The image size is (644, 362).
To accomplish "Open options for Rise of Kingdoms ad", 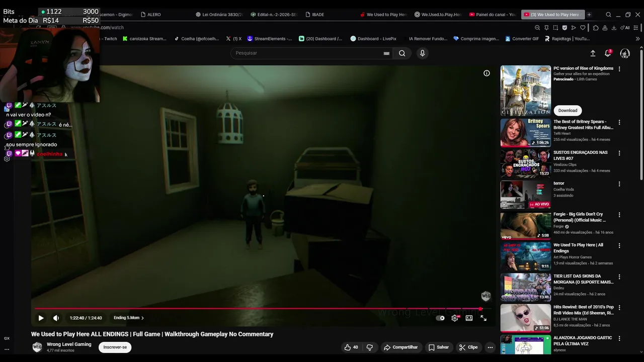I will (x=619, y=69).
